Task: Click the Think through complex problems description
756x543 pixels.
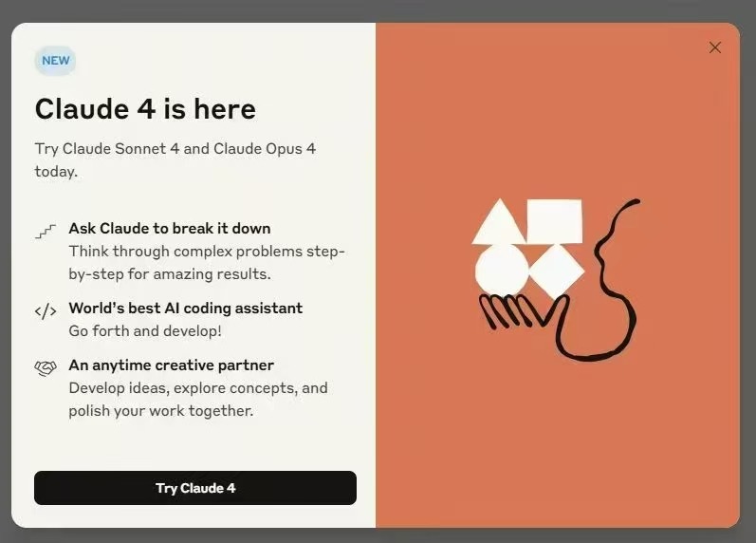Action: [207, 263]
